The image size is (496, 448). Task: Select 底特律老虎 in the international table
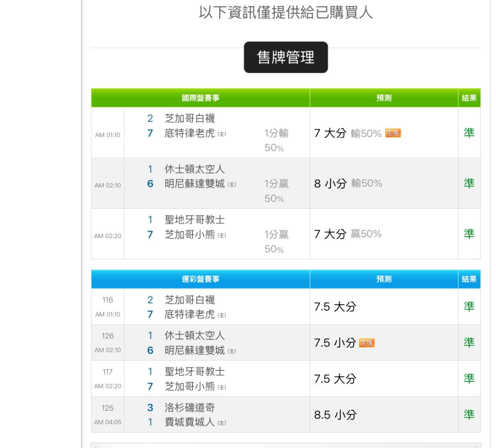(190, 133)
